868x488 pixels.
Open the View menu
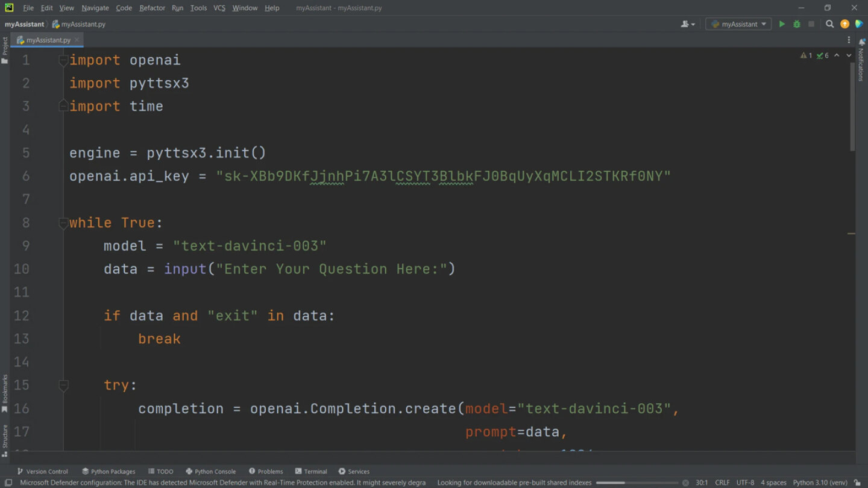pyautogui.click(x=67, y=8)
